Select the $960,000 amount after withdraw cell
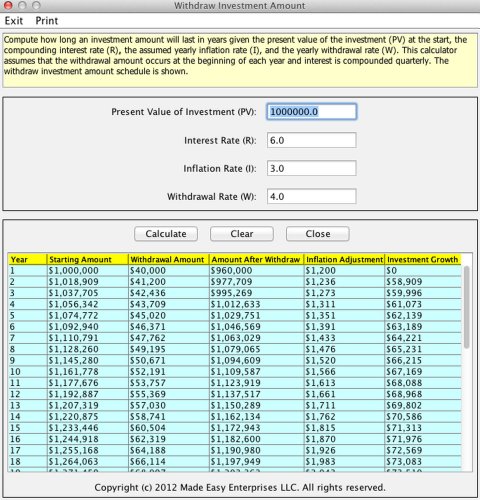This screenshot has height=500, width=480. pos(257,270)
